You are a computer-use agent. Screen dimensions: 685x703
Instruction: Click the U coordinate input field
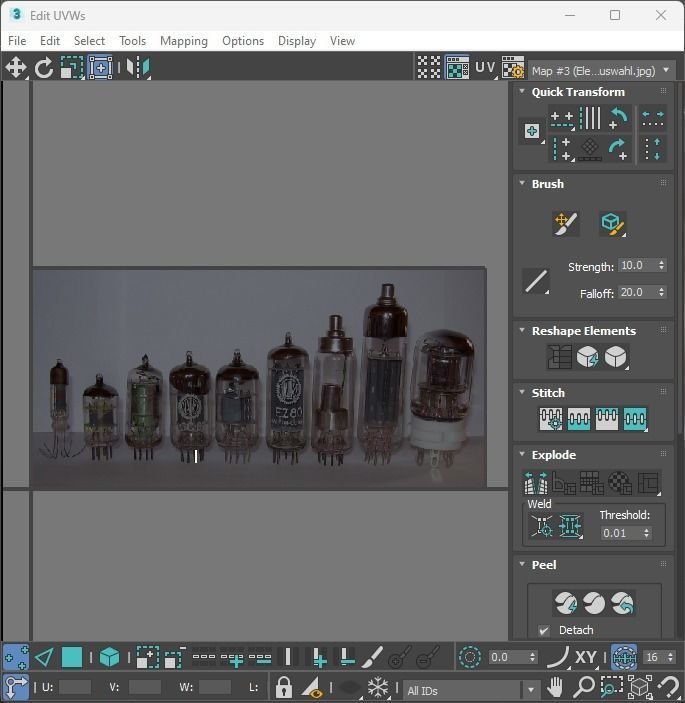74,687
